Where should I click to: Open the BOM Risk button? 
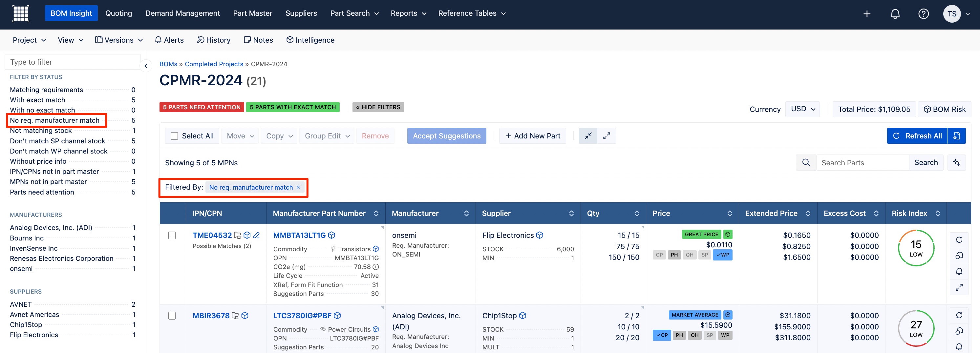pyautogui.click(x=945, y=109)
